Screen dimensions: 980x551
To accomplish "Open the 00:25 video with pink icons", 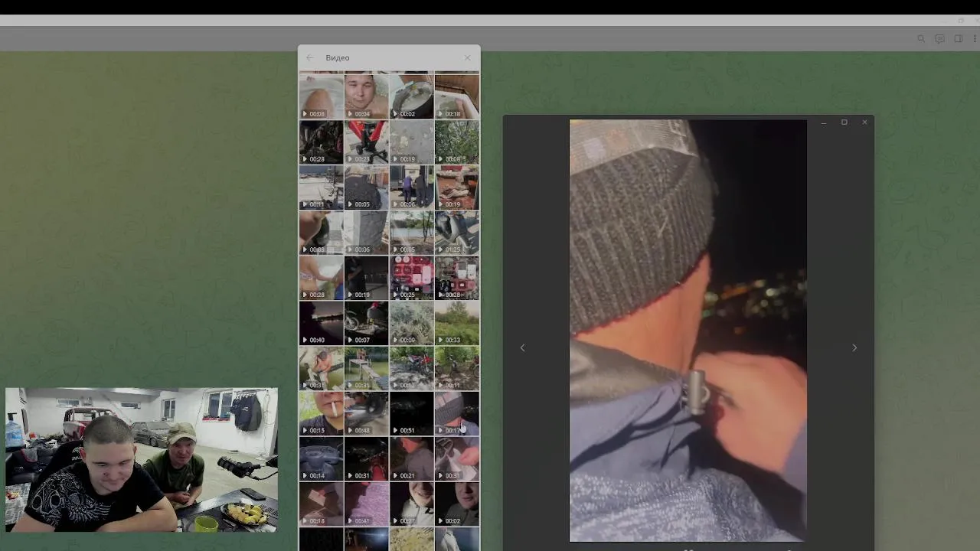I will pos(411,277).
